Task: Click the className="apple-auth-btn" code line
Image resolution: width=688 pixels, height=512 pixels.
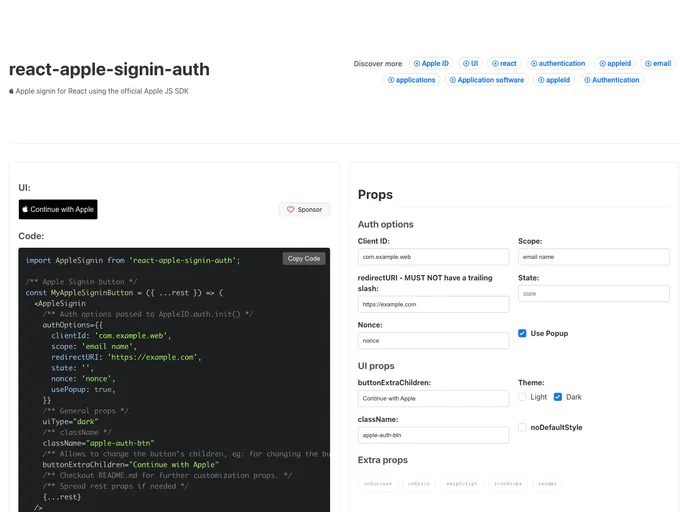Action: (x=98, y=443)
